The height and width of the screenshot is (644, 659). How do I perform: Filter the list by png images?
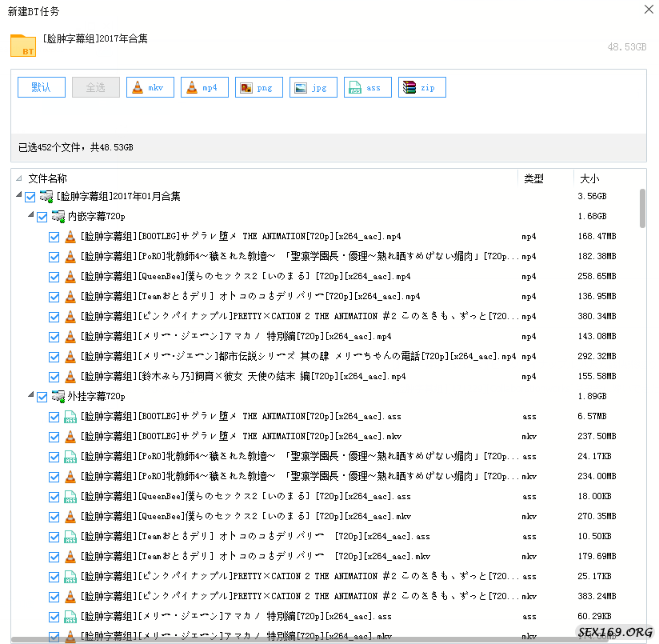pyautogui.click(x=246, y=88)
